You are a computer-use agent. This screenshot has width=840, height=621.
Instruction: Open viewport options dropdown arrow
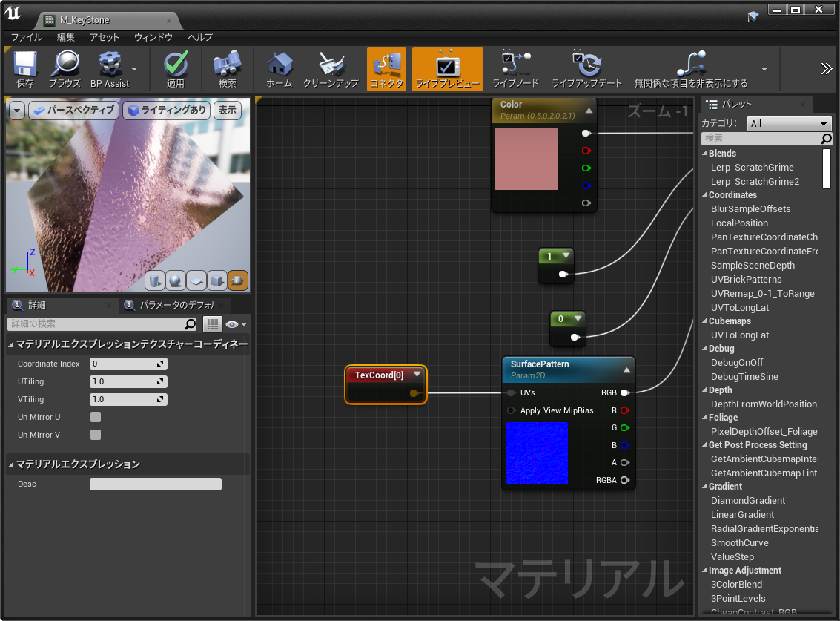[x=17, y=111]
